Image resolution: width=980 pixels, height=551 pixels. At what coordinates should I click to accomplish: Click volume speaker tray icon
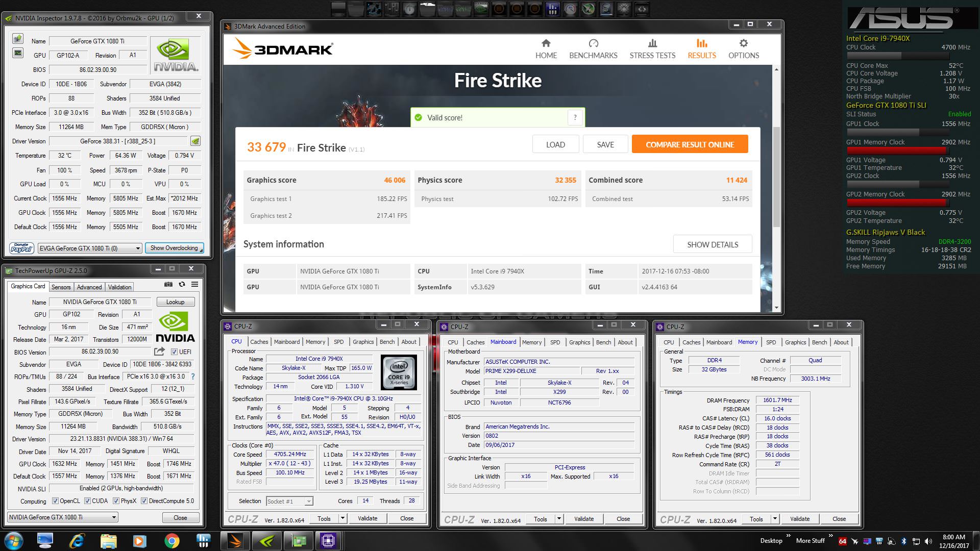pyautogui.click(x=928, y=541)
